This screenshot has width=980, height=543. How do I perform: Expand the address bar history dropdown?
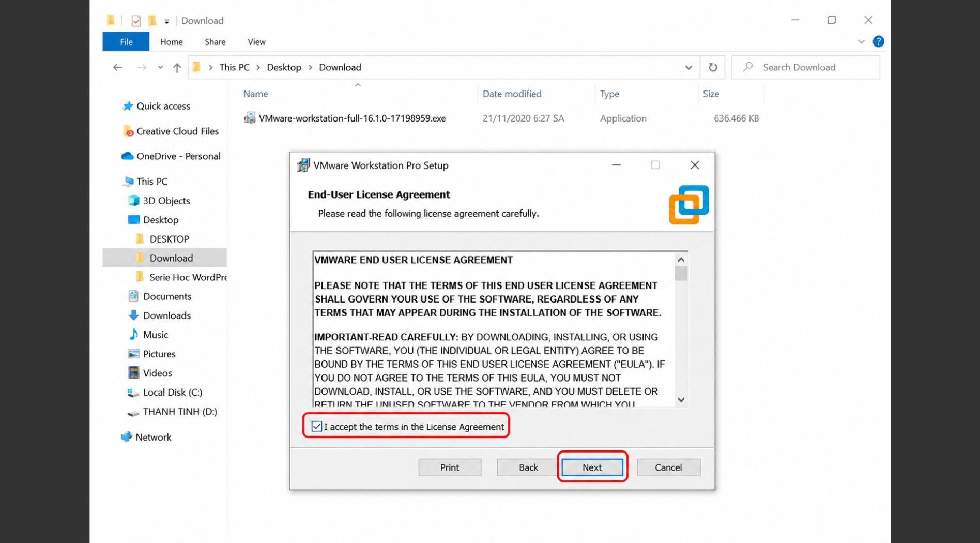[688, 67]
